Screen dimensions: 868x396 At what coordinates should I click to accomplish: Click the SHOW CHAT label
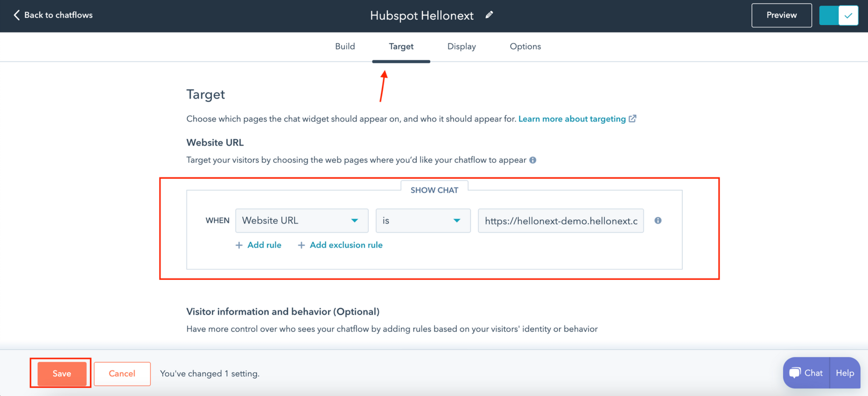[434, 190]
